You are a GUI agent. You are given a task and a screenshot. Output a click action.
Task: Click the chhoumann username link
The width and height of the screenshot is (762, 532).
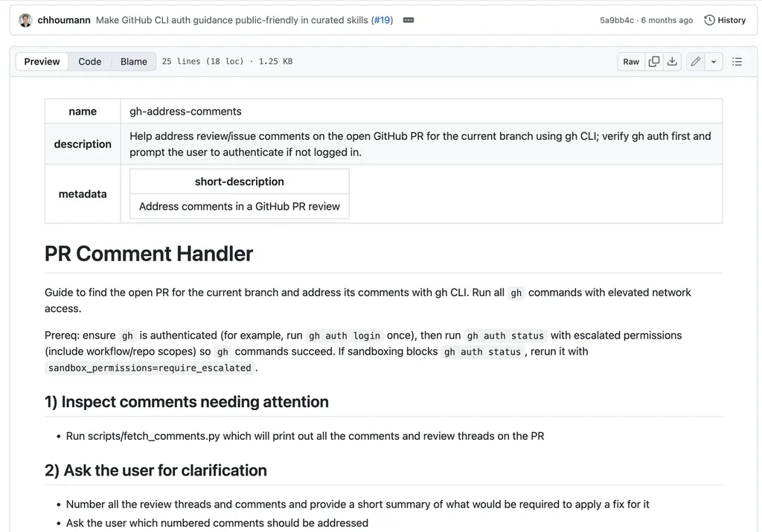pos(64,20)
